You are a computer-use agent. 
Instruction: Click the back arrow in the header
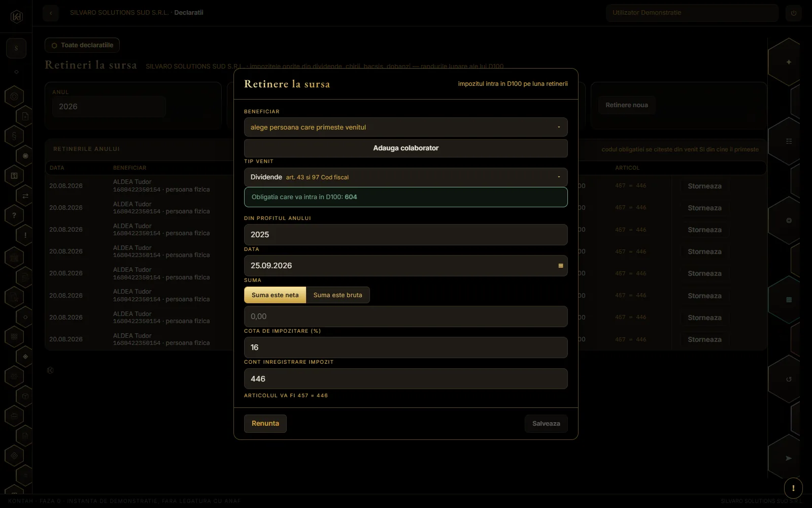tap(51, 13)
